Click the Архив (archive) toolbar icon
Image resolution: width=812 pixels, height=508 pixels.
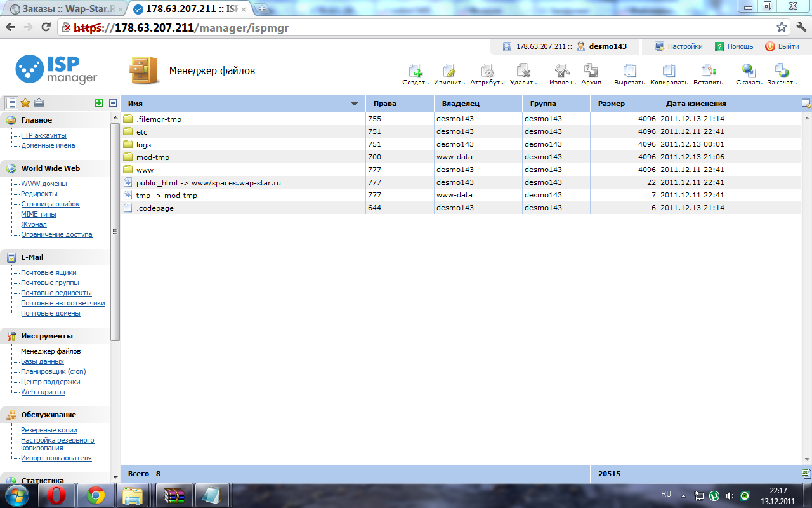(591, 71)
